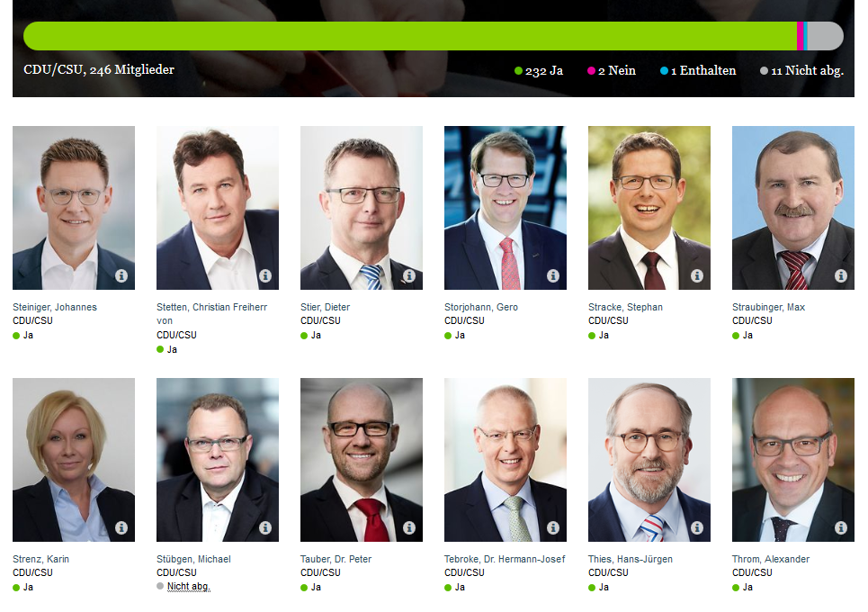Open the Tebroke, Dr. Hermann-Josef name link
This screenshot has width=868, height=612.
point(505,559)
